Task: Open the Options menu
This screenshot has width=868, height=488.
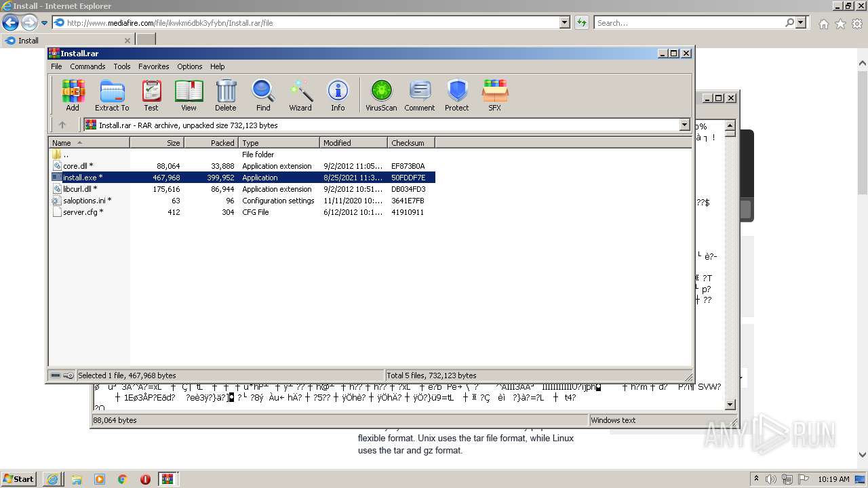Action: pos(190,66)
